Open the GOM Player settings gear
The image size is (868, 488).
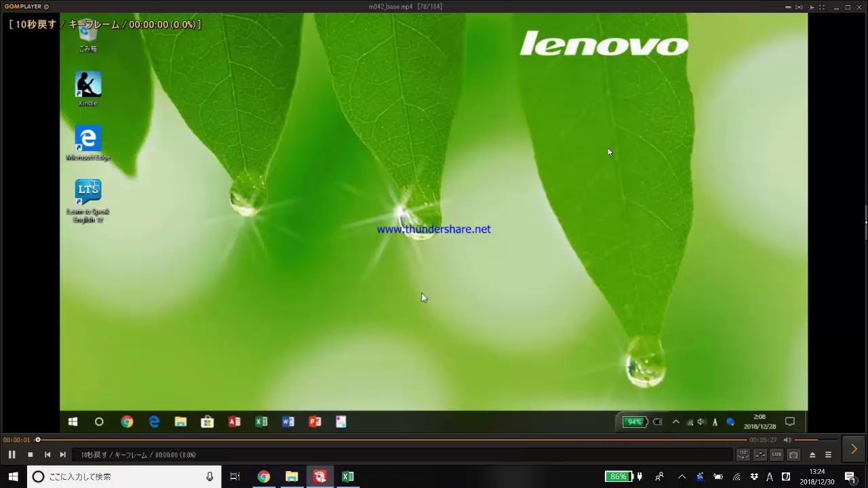46,7
